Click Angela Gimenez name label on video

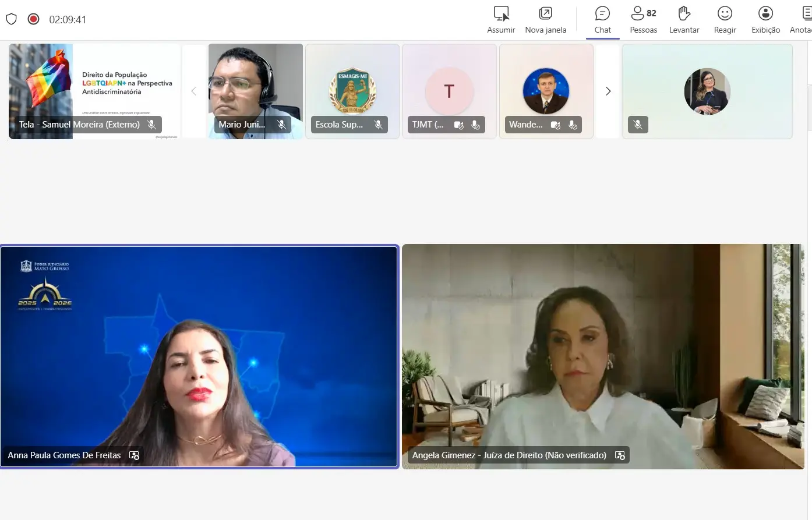click(x=509, y=455)
